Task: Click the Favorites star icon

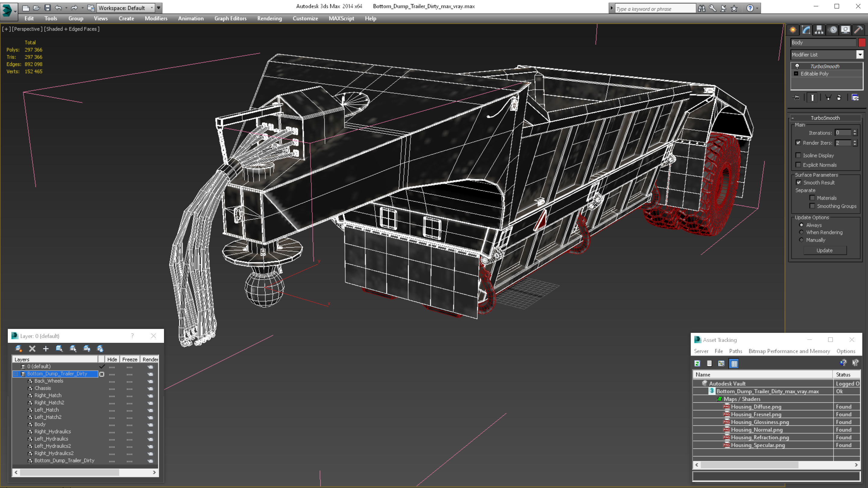Action: (734, 8)
